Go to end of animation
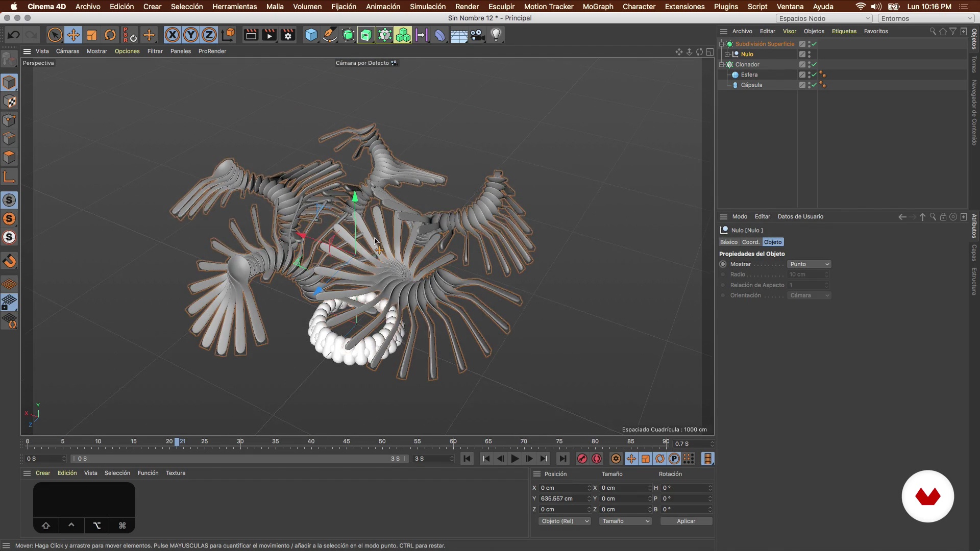This screenshot has width=980, height=551. [562, 459]
